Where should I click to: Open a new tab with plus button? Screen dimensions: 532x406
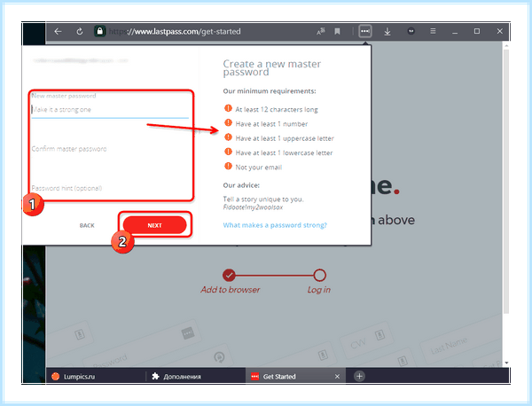coord(359,376)
